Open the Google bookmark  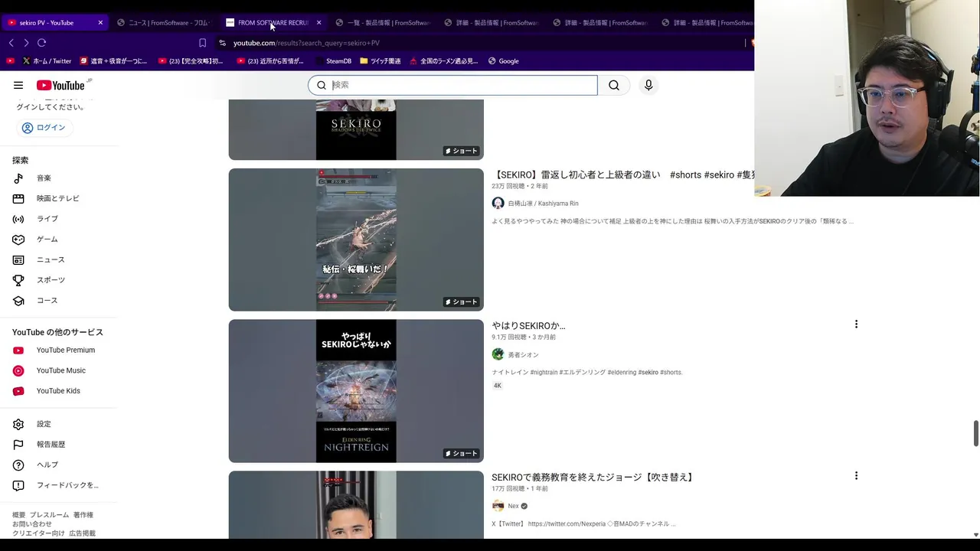click(x=504, y=61)
